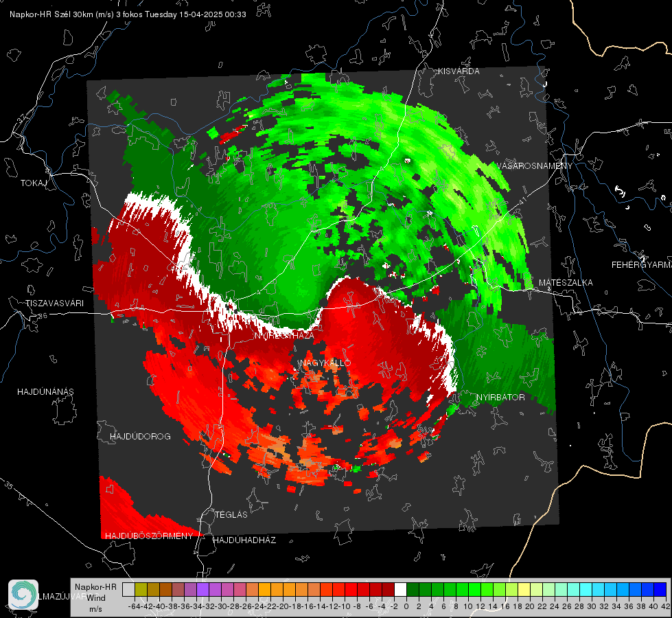Click the TISZAVASVÁRI city label
This screenshot has width=672, height=618.
pyautogui.click(x=54, y=304)
